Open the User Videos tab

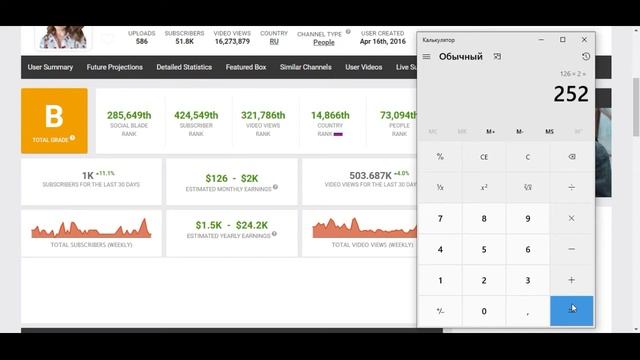tap(364, 67)
